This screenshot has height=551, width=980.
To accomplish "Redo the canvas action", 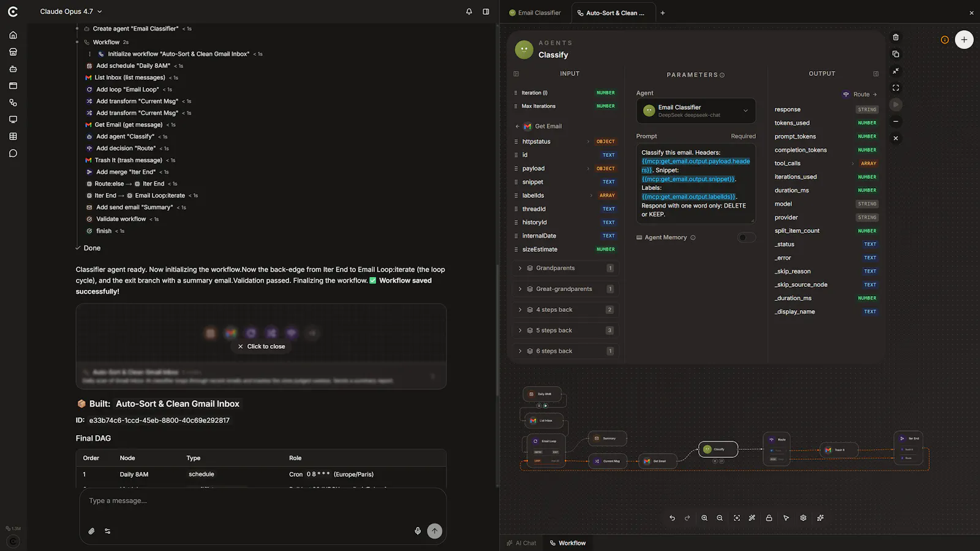I will click(687, 518).
